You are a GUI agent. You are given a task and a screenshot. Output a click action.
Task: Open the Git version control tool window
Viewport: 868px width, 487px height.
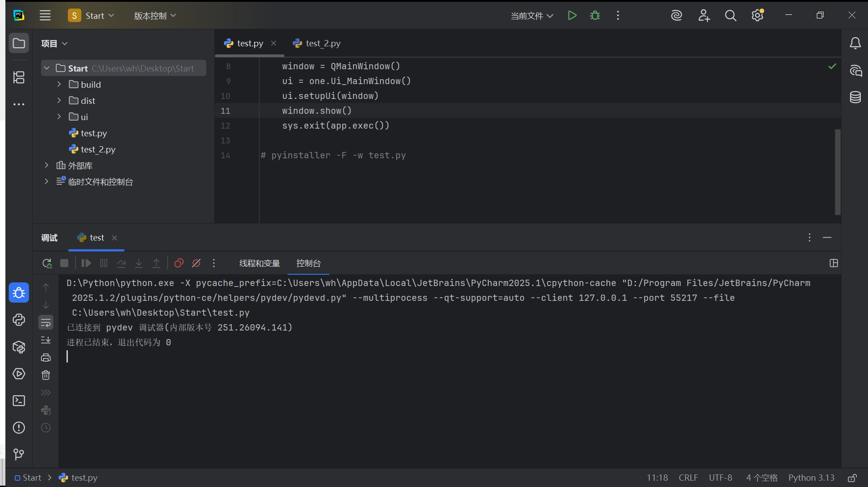[19, 454]
